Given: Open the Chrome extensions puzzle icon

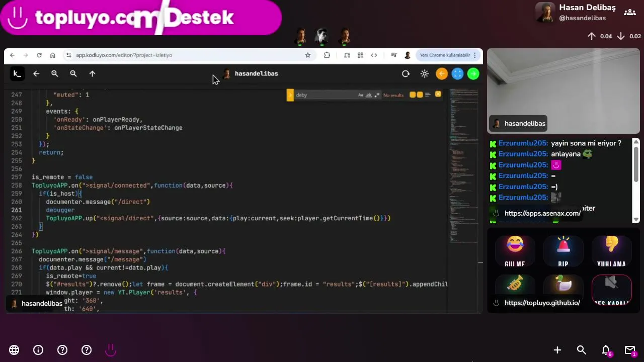Looking at the screenshot, I should [x=327, y=55].
